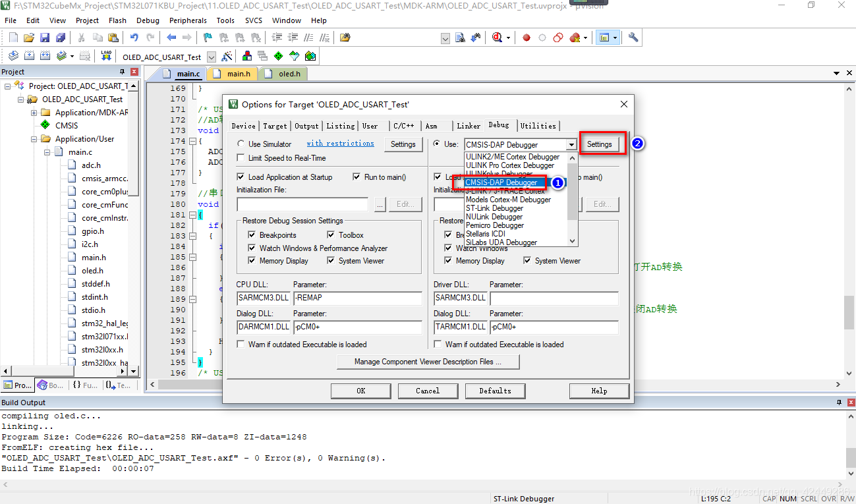The image size is (856, 504).
Task: Open Options for Target magic wand icon
Action: coord(226,56)
